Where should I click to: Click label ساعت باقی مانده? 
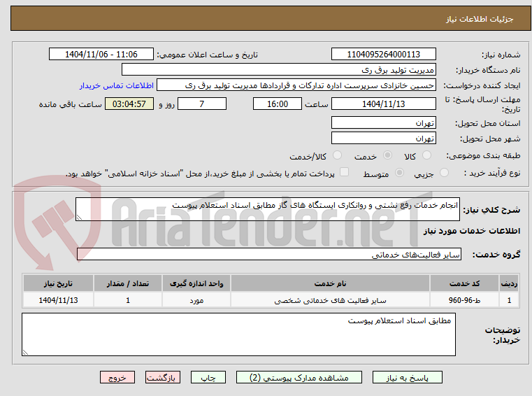70,104
